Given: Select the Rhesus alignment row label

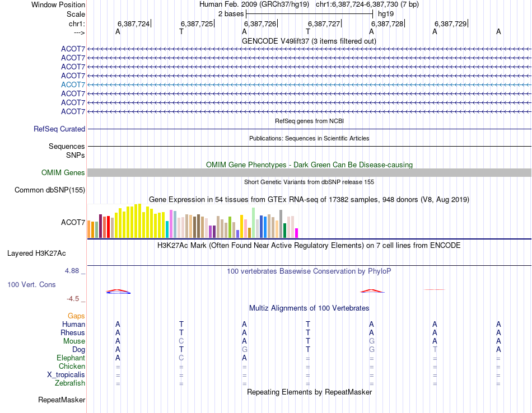Looking at the screenshot, I should (x=73, y=333).
